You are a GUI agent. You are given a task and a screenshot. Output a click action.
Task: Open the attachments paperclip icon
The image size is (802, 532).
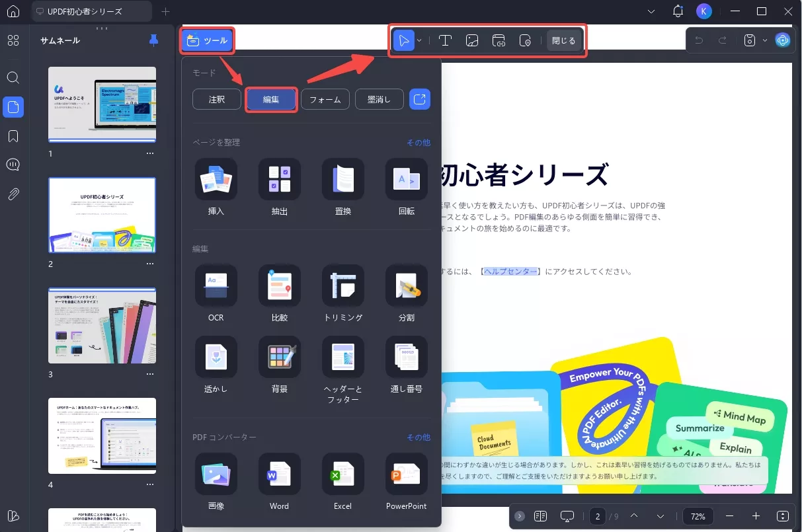[13, 194]
